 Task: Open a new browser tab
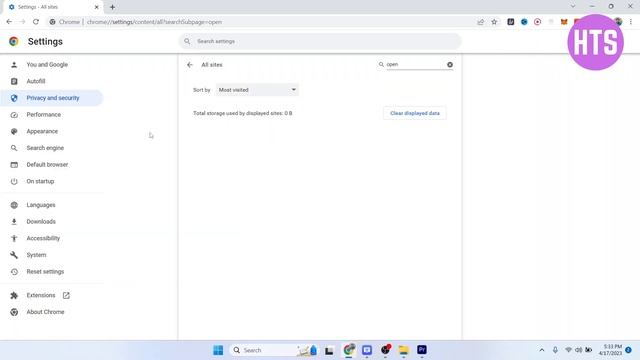[112, 7]
